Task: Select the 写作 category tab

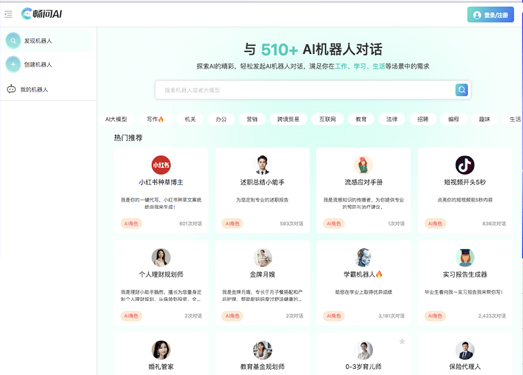Action: point(155,119)
